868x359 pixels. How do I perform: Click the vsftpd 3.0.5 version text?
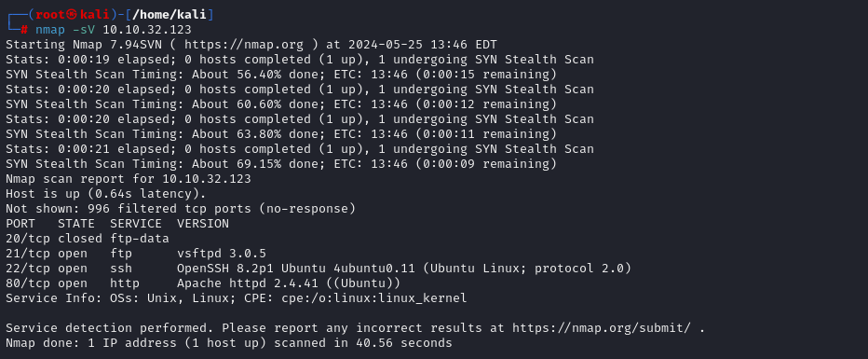pyautogui.click(x=222, y=254)
